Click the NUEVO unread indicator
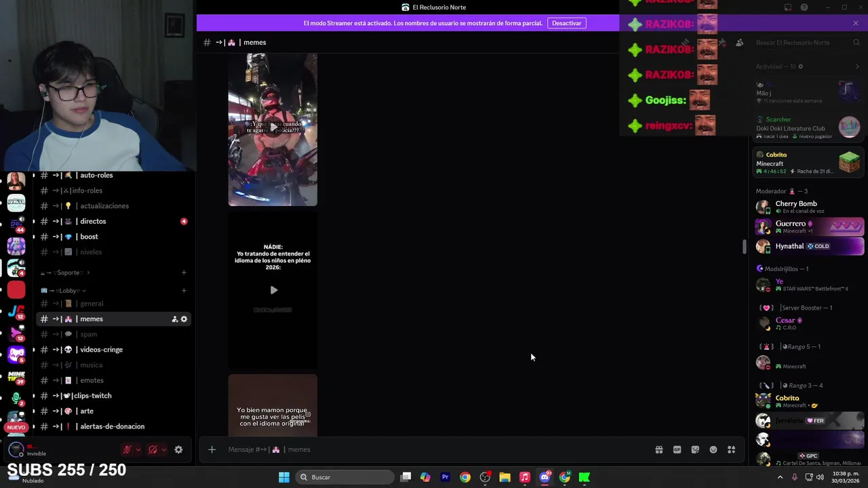The image size is (868, 488). pyautogui.click(x=16, y=428)
